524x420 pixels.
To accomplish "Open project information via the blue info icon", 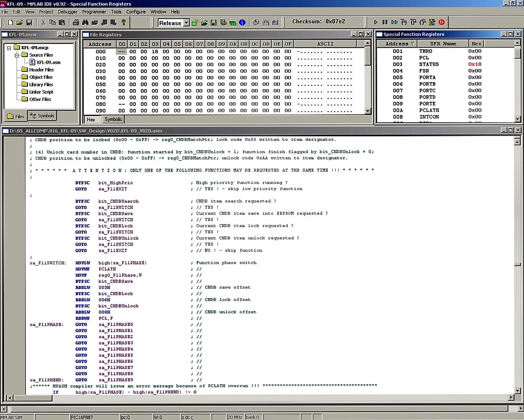I will tap(242, 23).
